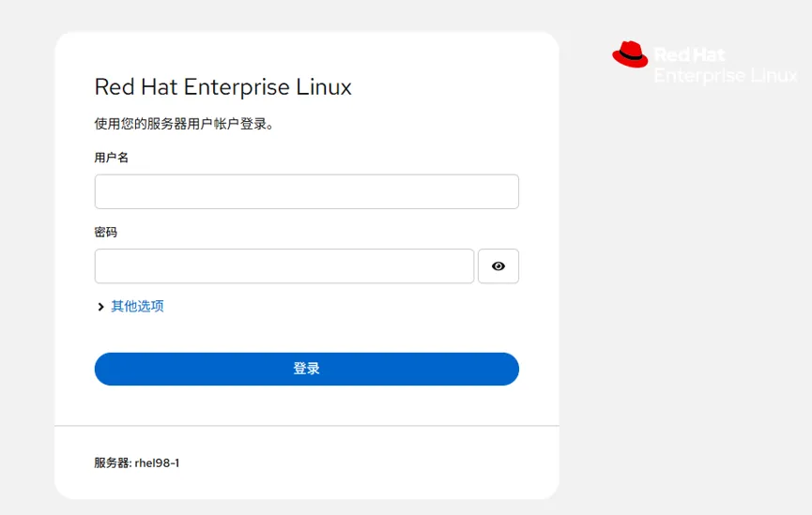Viewport: 812px width, 515px height.
Task: Click the 使用您的服务器用户帐户登录 instruction text
Action: [184, 124]
